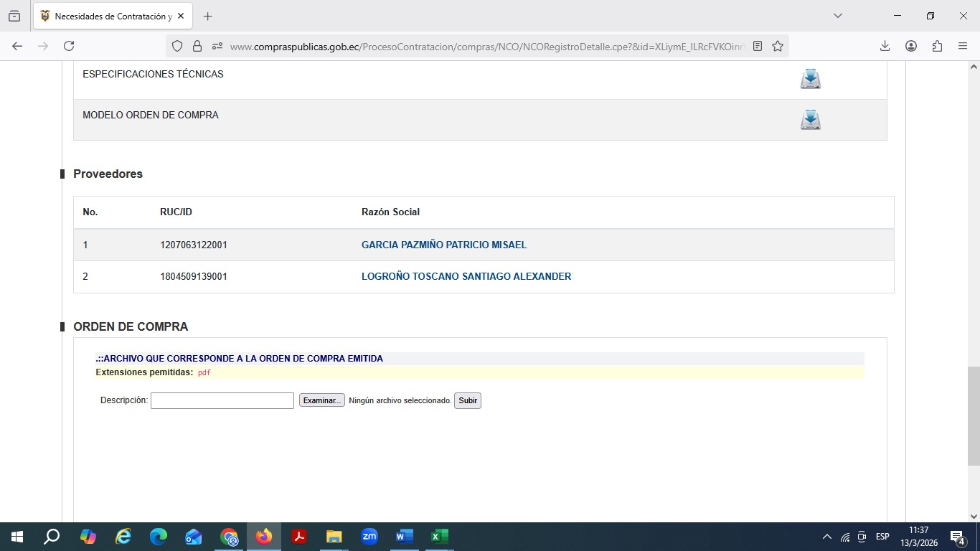Click the Examinar file browse button
This screenshot has height=551, width=980.
[x=321, y=400]
